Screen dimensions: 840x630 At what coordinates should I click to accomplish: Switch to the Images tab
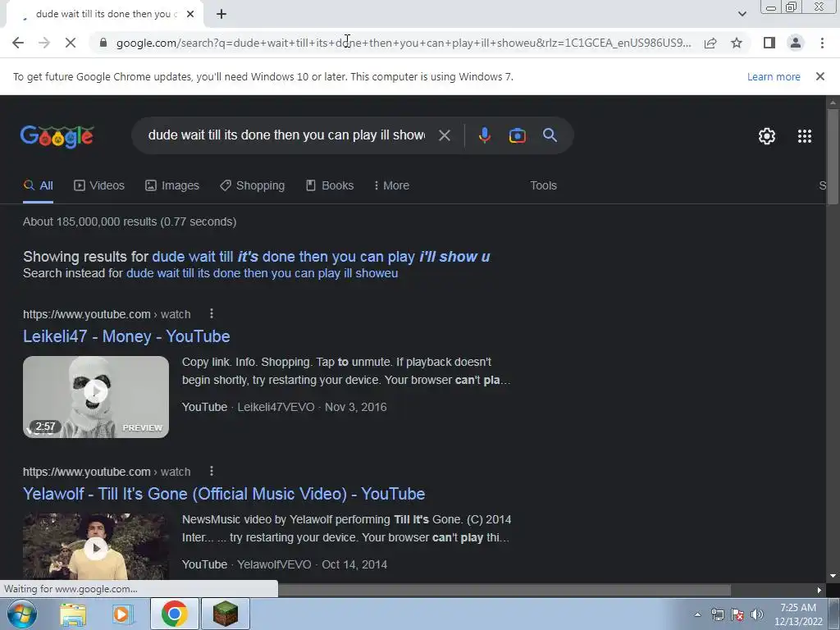click(x=172, y=185)
